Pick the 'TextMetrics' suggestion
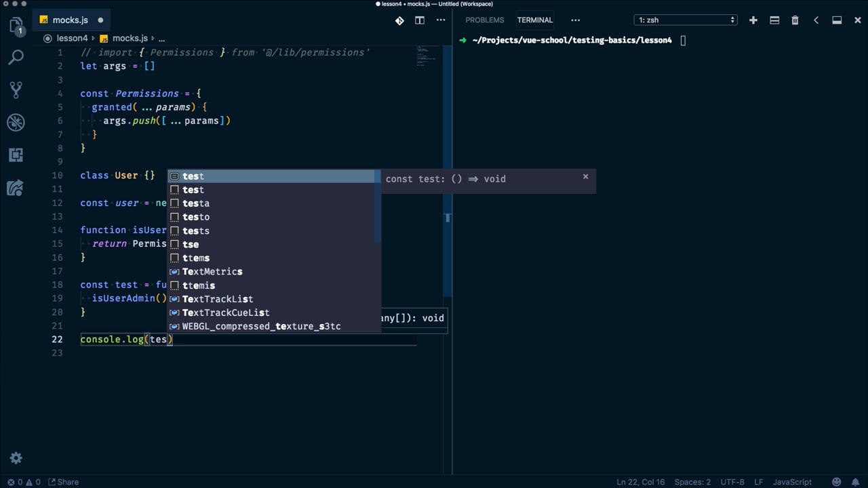Image resolution: width=868 pixels, height=488 pixels. pyautogui.click(x=271, y=272)
